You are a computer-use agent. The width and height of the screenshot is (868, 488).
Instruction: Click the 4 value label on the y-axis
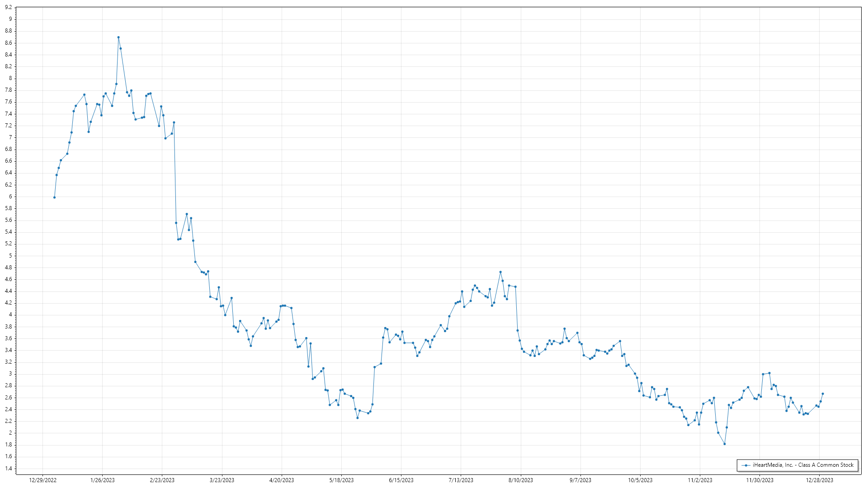pos(10,315)
